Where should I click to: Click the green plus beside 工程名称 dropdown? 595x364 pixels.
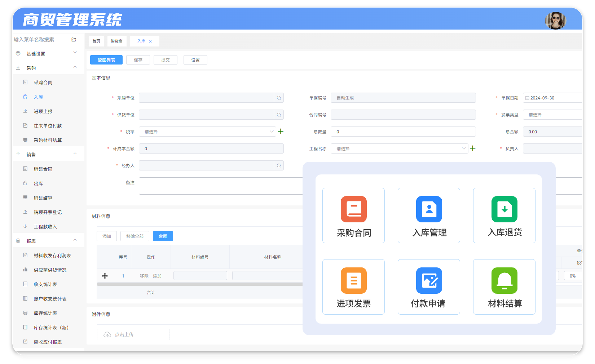(x=473, y=148)
